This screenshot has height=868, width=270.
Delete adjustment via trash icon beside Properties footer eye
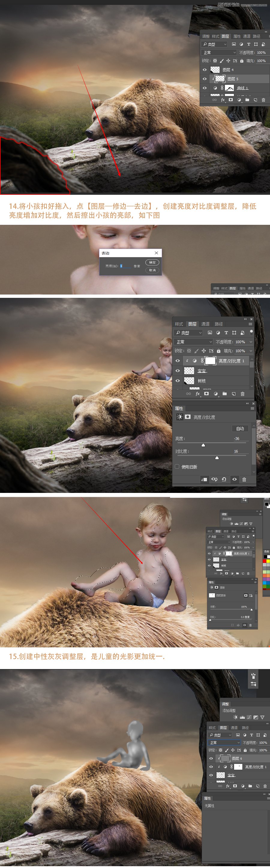click(x=244, y=479)
